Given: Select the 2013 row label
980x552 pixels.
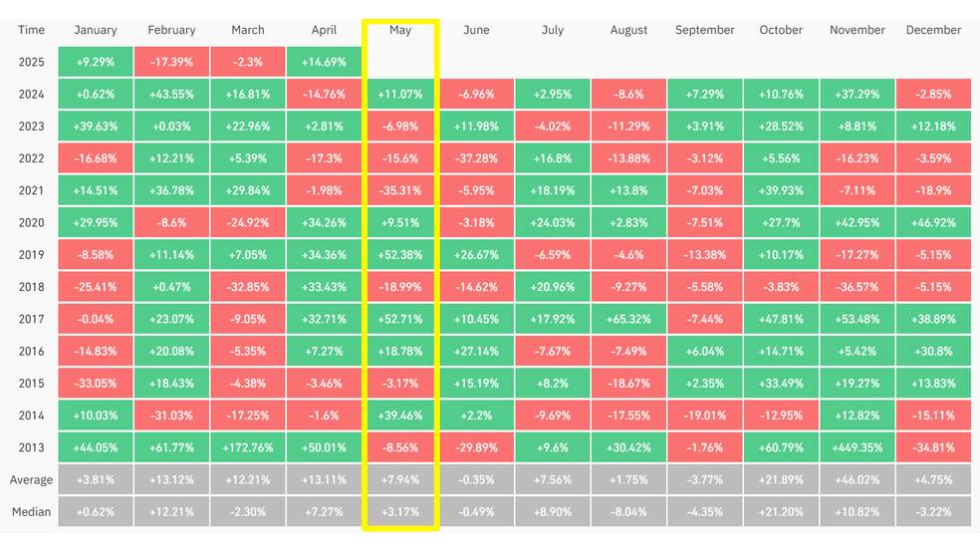Looking at the screenshot, I should coord(31,447).
